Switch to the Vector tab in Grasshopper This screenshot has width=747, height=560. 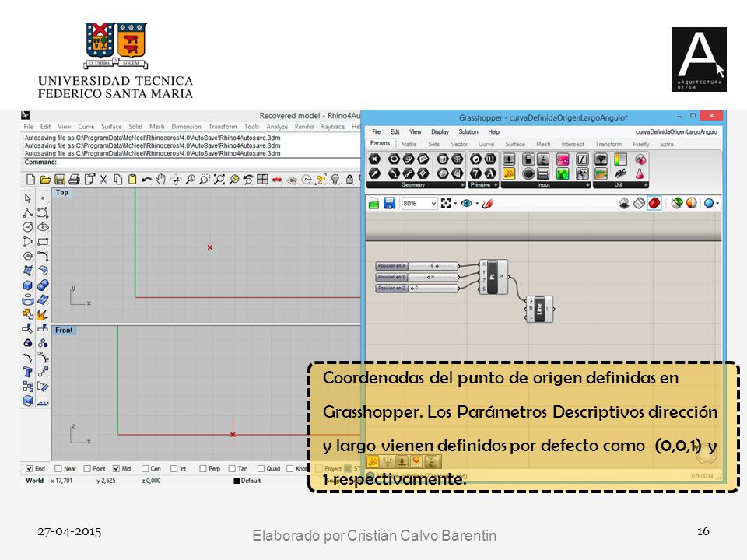459,144
